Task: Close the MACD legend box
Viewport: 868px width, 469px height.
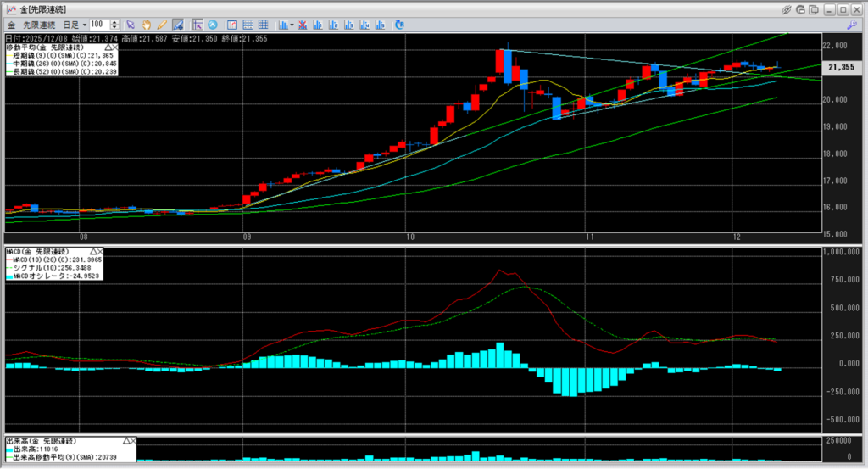Action: pyautogui.click(x=98, y=252)
